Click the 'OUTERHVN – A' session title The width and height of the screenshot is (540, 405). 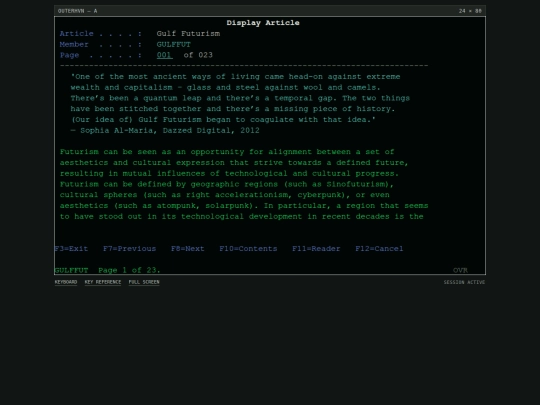point(77,11)
